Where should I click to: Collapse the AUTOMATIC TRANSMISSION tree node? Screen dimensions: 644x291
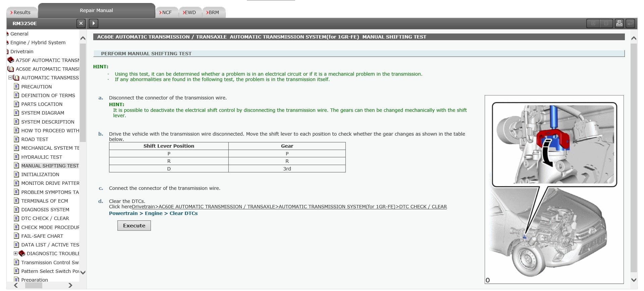point(10,78)
